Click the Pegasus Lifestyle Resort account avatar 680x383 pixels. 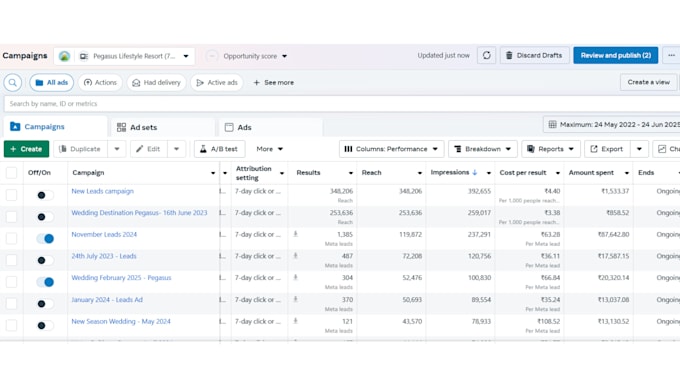[x=64, y=56]
